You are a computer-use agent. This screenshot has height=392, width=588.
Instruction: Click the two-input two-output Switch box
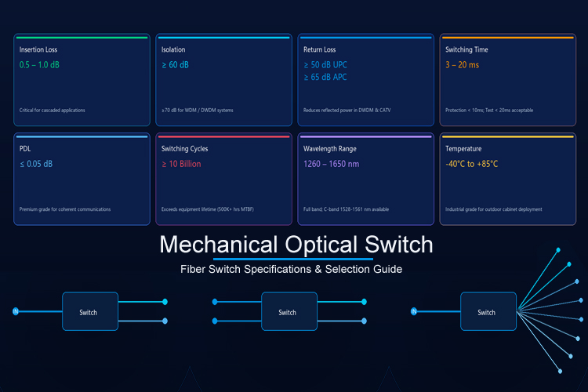(x=289, y=311)
